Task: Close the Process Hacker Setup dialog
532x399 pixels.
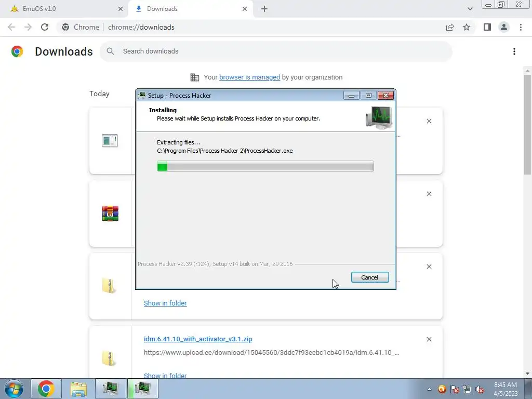Action: (x=386, y=96)
